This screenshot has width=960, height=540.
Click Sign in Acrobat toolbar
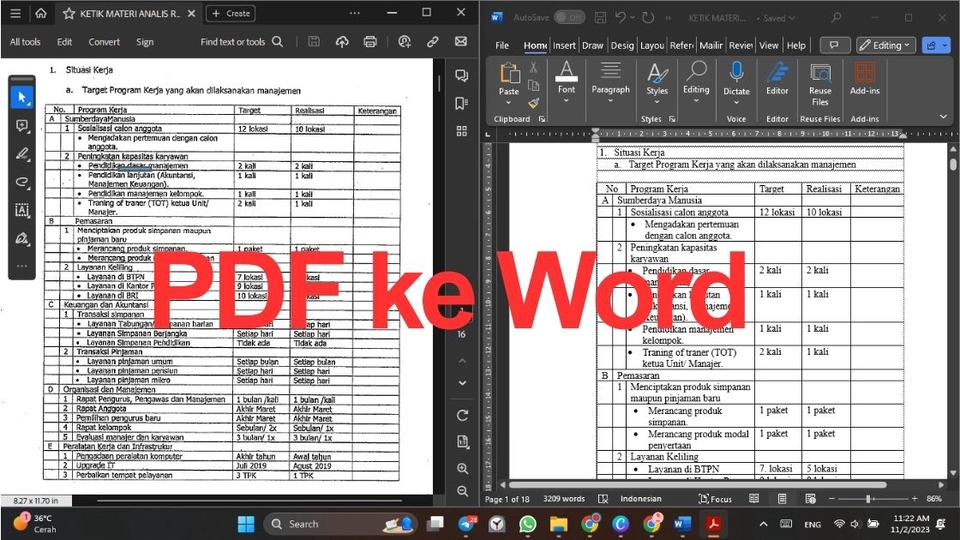(144, 42)
